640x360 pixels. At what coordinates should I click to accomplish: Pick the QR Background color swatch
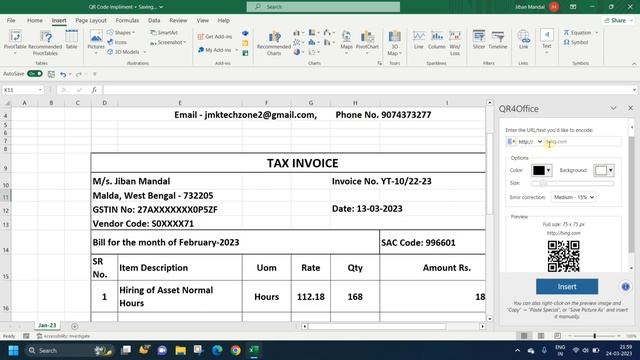pos(604,170)
